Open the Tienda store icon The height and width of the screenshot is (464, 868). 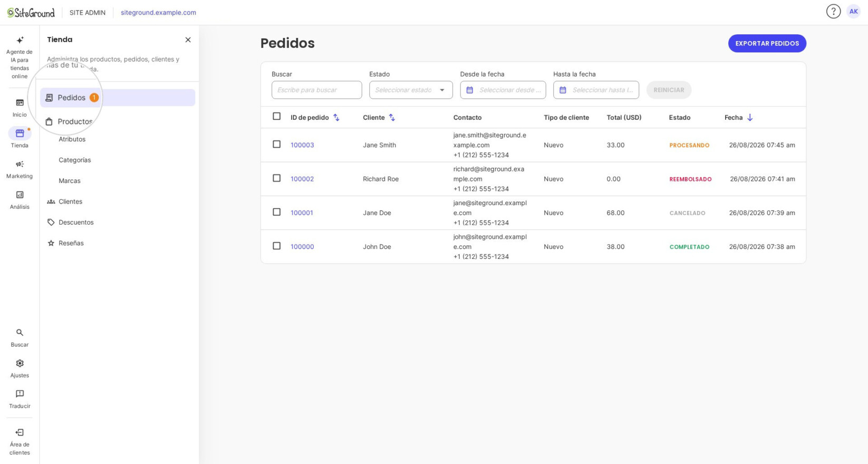click(x=20, y=133)
